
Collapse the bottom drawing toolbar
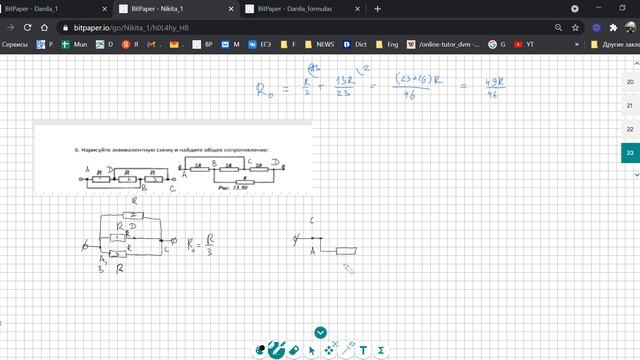pyautogui.click(x=320, y=332)
